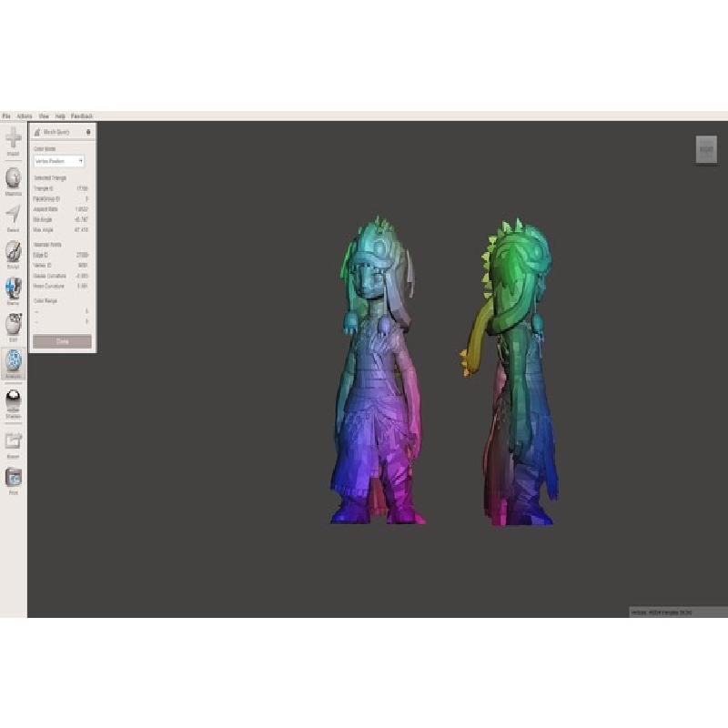Image resolution: width=728 pixels, height=728 pixels.
Task: Click the vertices and triangles count in status bar
Action: (x=662, y=612)
